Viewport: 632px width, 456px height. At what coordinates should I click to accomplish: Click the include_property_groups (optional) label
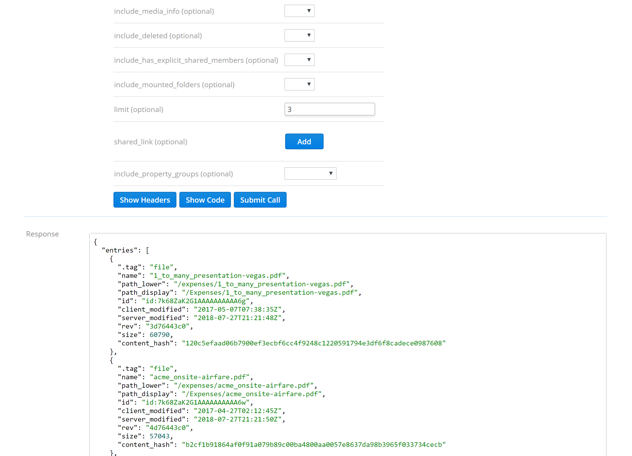point(173,174)
